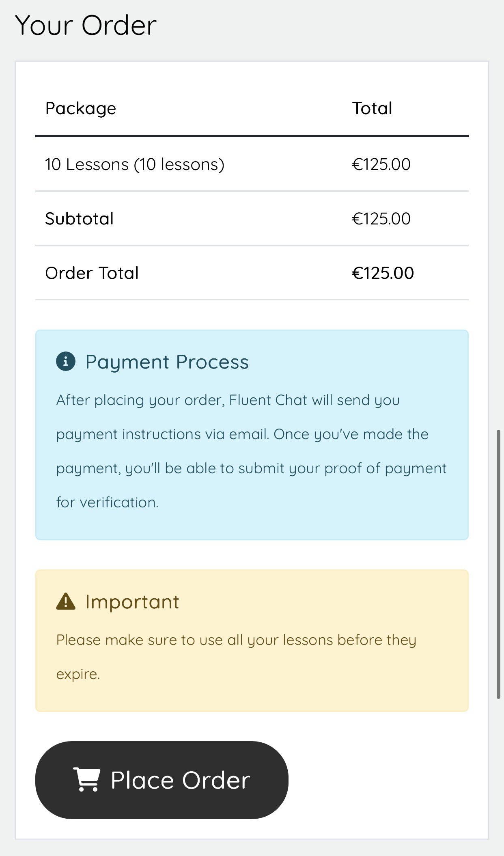Click the Package column header
The image size is (504, 856).
(x=81, y=108)
